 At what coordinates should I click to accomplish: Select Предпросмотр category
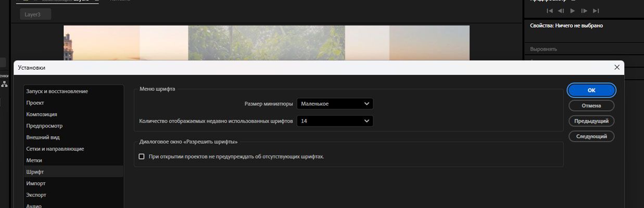pos(73,126)
